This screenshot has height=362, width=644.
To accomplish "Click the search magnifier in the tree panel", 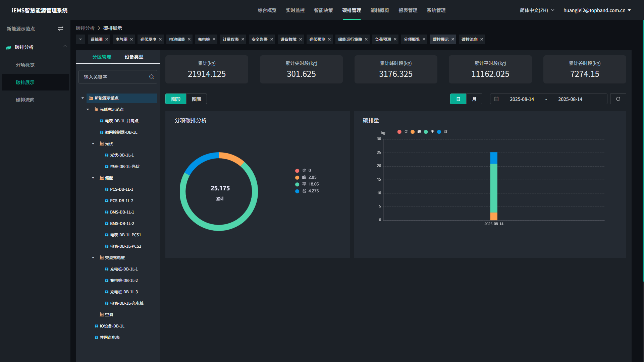I will click(152, 77).
